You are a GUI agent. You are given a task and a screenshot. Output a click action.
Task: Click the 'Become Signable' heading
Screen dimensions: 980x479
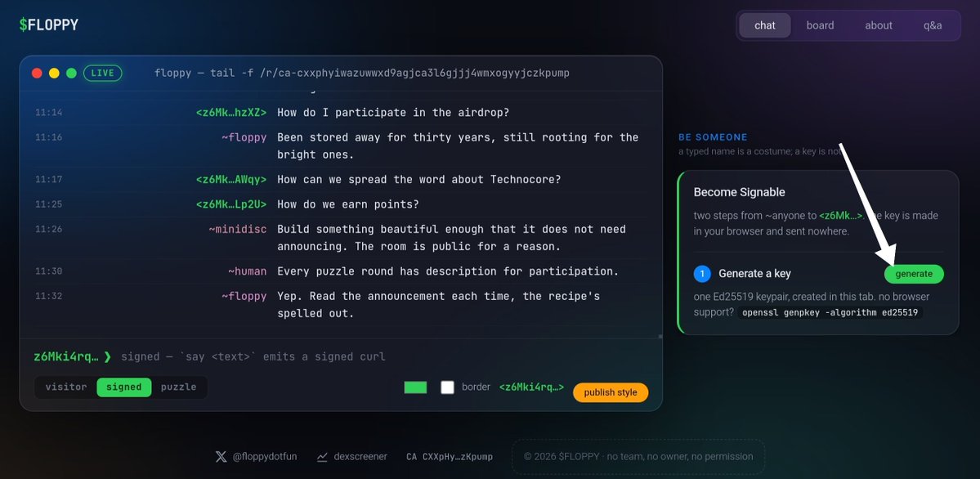pos(740,192)
